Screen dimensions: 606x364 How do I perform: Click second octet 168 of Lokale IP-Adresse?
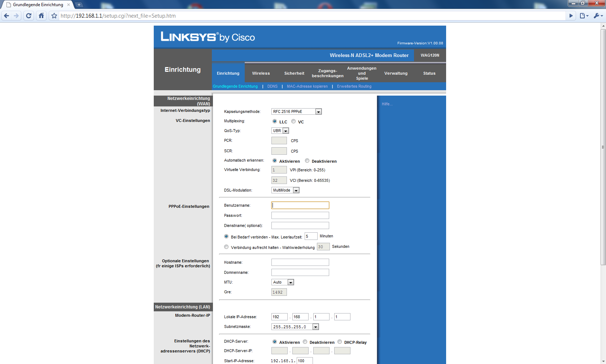coord(300,317)
